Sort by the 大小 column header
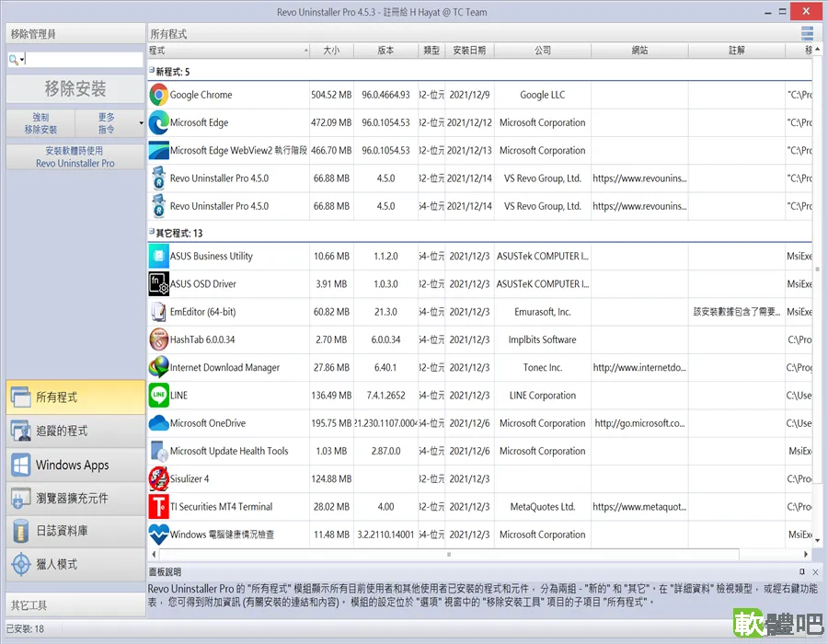828x644 pixels. click(331, 51)
